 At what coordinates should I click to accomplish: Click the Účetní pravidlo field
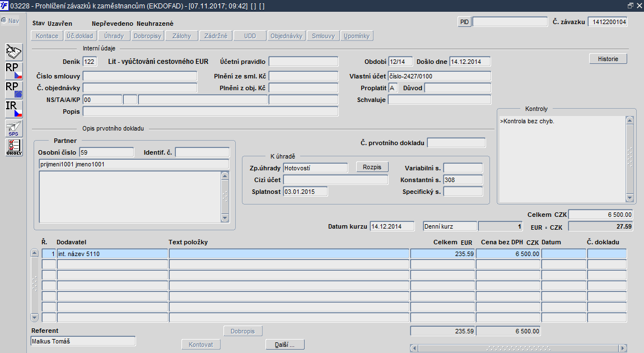[304, 62]
